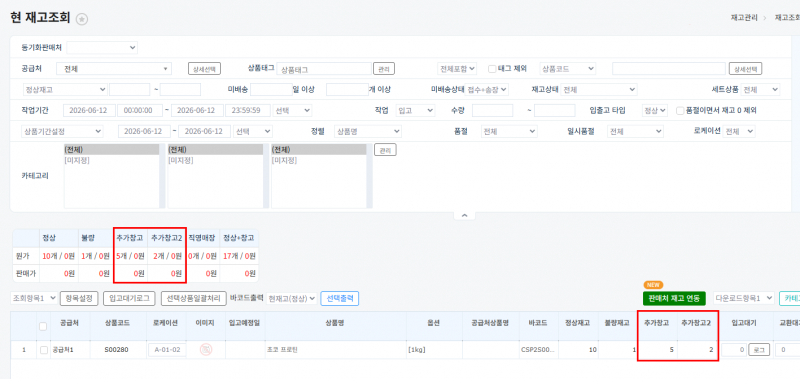Image resolution: width=800 pixels, height=379 pixels.
Task: Click product code S00280
Action: (x=115, y=350)
